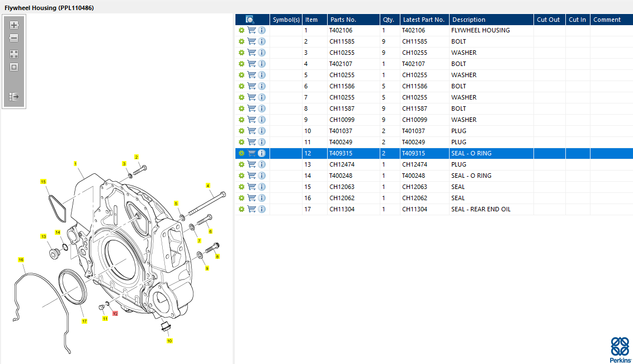Click the list export arrow icon
This screenshot has width=633, height=364.
[14, 97]
